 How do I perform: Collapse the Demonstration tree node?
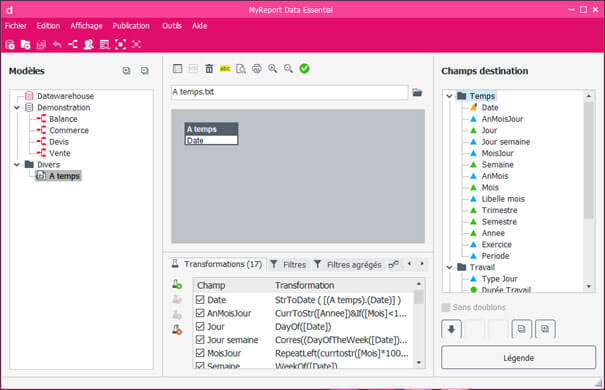17,108
